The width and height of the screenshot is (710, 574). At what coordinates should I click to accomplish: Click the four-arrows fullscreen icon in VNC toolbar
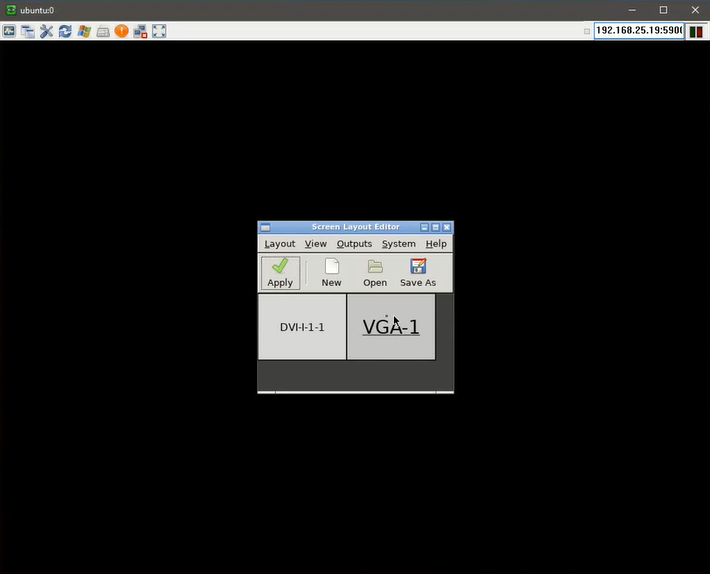159,31
